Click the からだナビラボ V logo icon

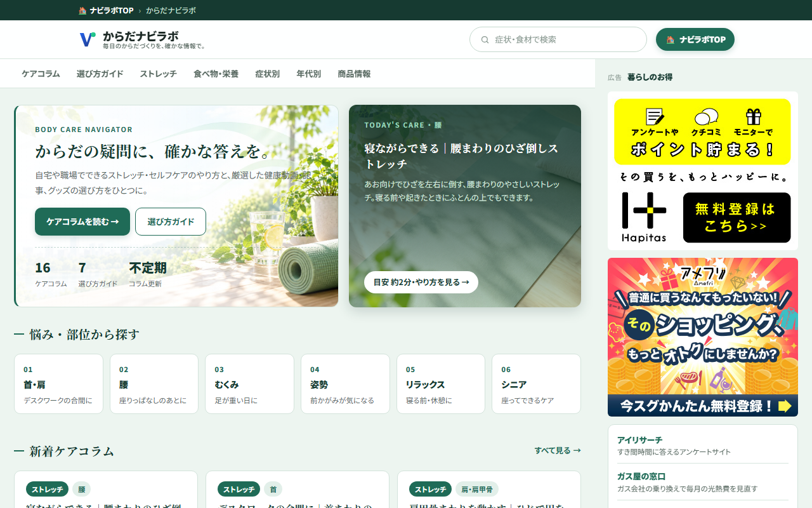tap(88, 39)
